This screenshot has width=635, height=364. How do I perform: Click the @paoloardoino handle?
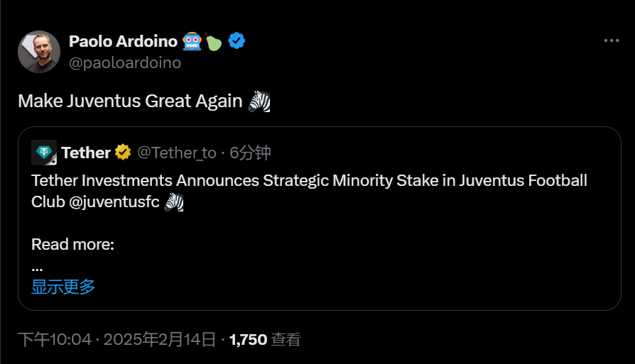[x=125, y=62]
